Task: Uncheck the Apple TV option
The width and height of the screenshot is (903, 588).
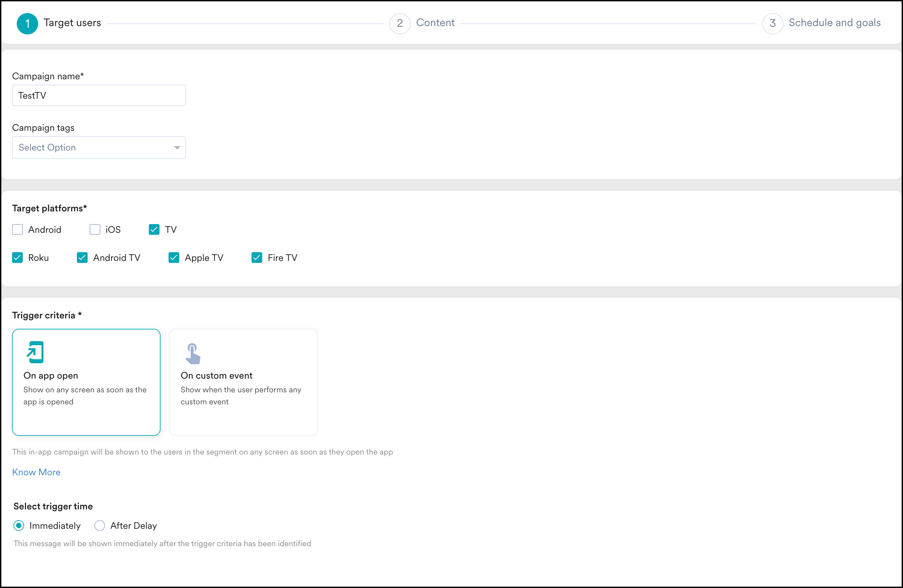Action: 174,258
